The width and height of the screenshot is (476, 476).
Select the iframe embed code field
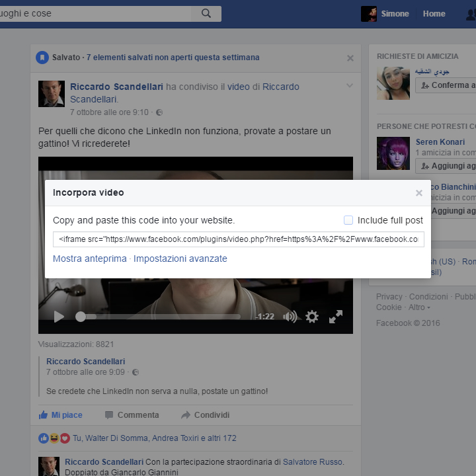click(238, 239)
